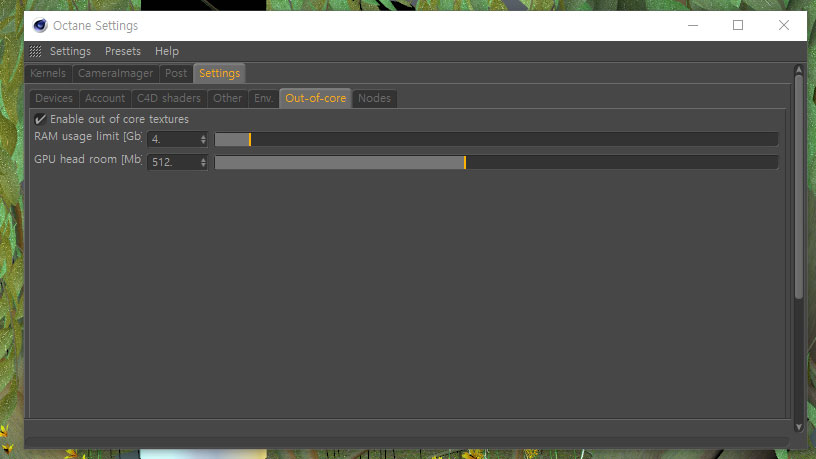The image size is (816, 459).
Task: Switch to the Post tab
Action: click(176, 73)
